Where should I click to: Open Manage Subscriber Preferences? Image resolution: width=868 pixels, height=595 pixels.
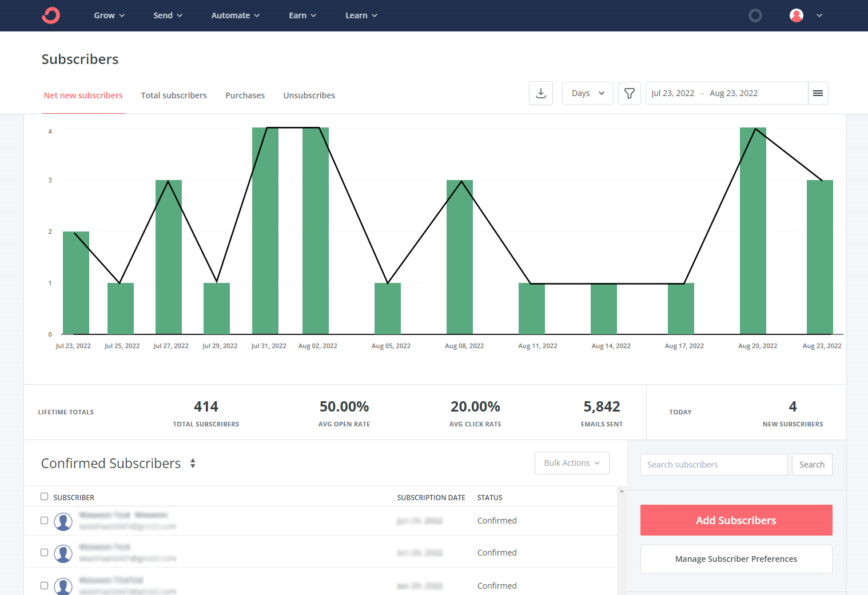[736, 559]
